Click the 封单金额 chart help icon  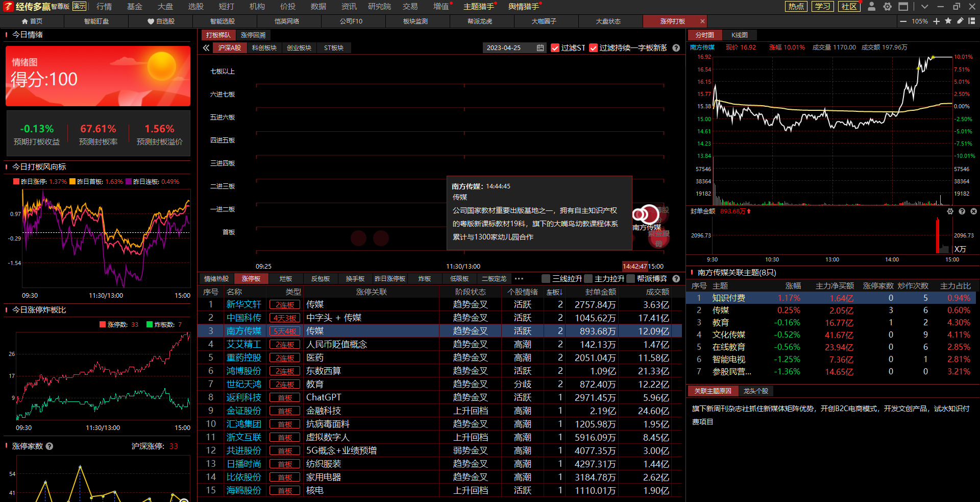pyautogui.click(x=962, y=211)
